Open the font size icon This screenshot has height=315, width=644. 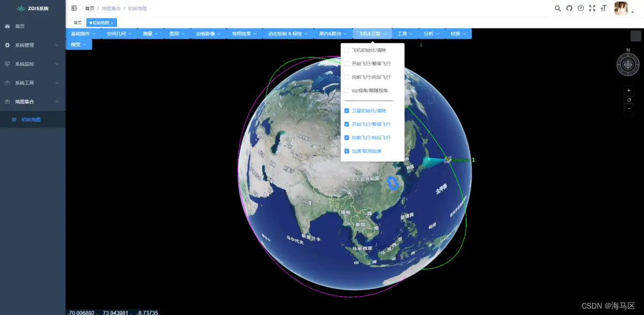pyautogui.click(x=604, y=8)
